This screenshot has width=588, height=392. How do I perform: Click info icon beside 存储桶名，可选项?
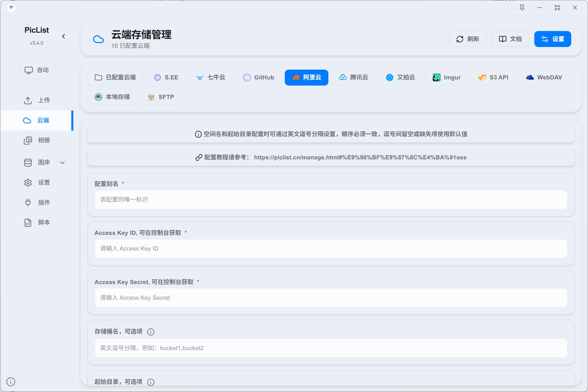[151, 332]
